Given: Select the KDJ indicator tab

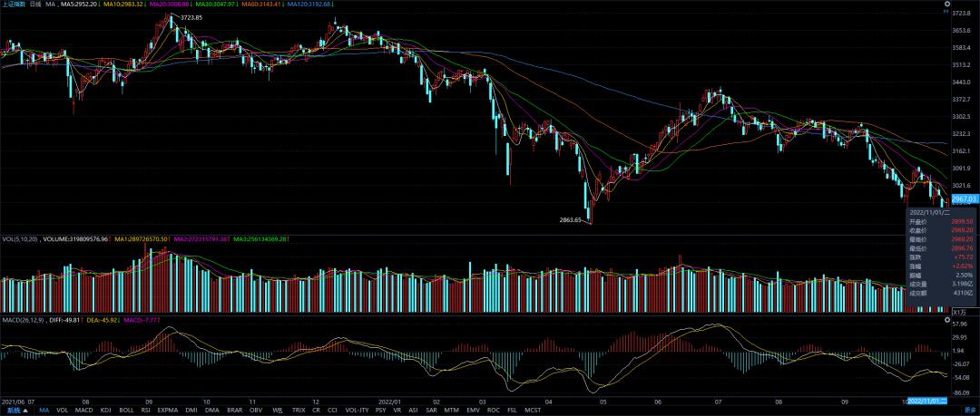Looking at the screenshot, I should (x=106, y=411).
